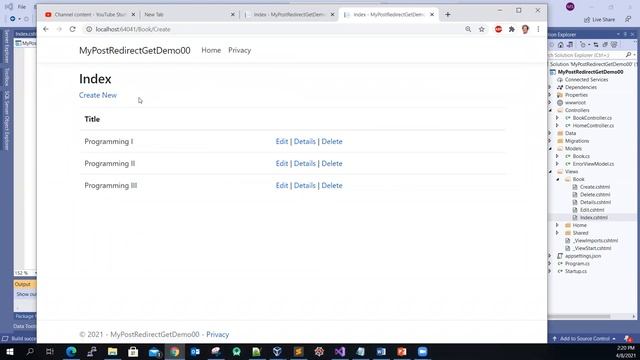Expand the Dependencies node
Screen dimensions: 640x360
click(550, 87)
